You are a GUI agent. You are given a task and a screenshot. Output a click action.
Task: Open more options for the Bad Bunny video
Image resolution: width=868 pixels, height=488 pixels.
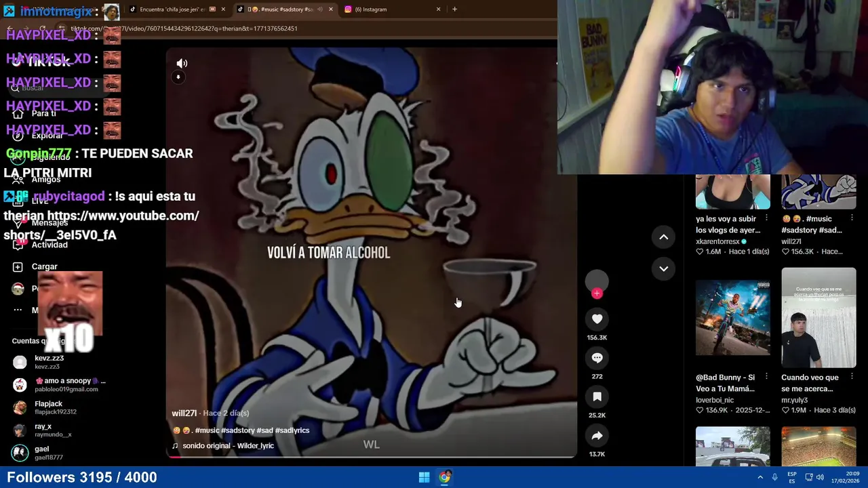pos(766,376)
